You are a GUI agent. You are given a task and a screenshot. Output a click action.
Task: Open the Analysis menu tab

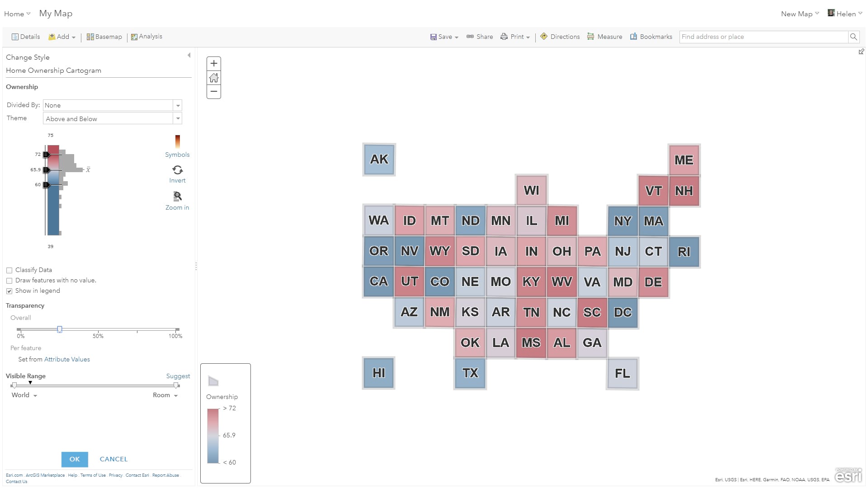tap(146, 36)
